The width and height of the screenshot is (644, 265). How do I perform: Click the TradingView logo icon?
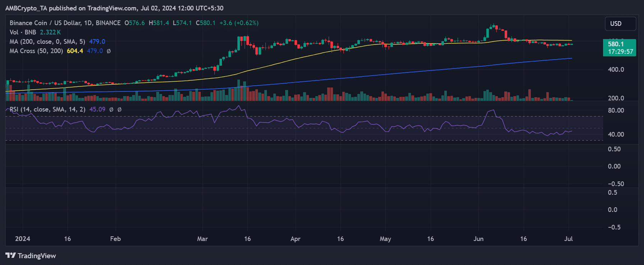pos(10,255)
